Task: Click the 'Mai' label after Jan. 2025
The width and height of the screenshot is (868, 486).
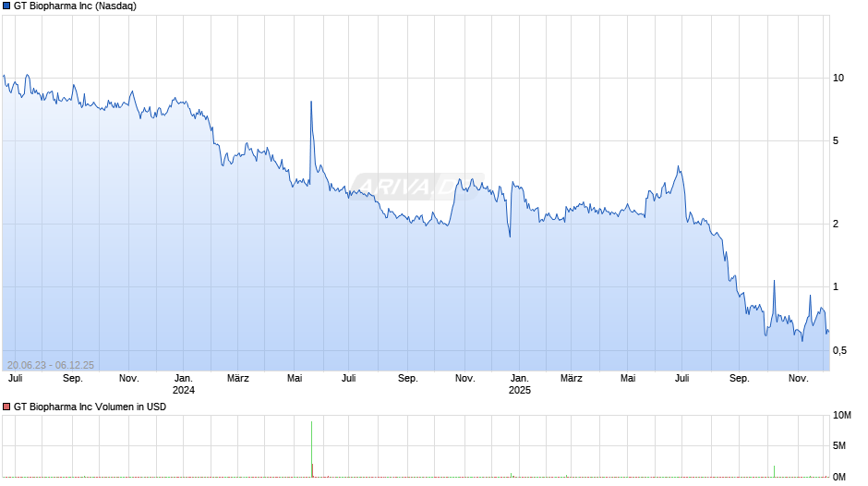Action: [x=628, y=379]
